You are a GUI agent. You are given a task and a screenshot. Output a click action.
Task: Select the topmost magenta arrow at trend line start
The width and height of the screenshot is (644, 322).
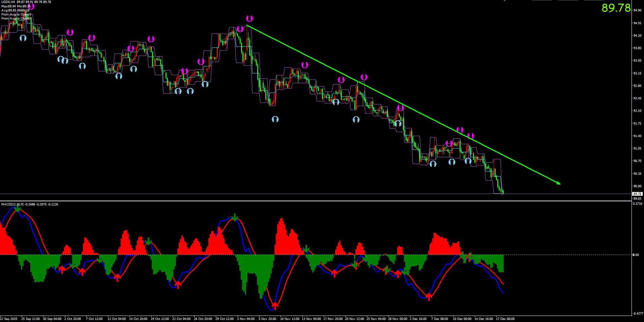[x=249, y=19]
